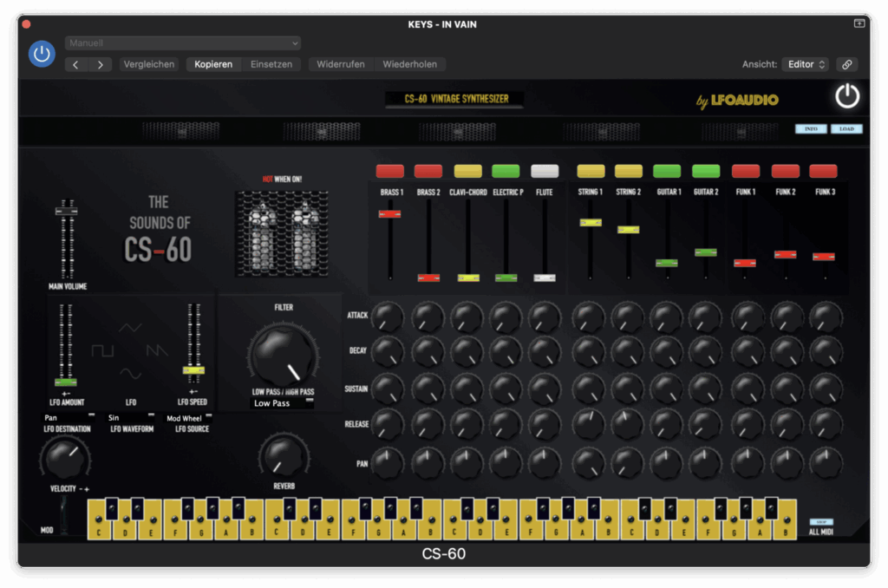Click the square LFO waveform icon

coord(102,350)
